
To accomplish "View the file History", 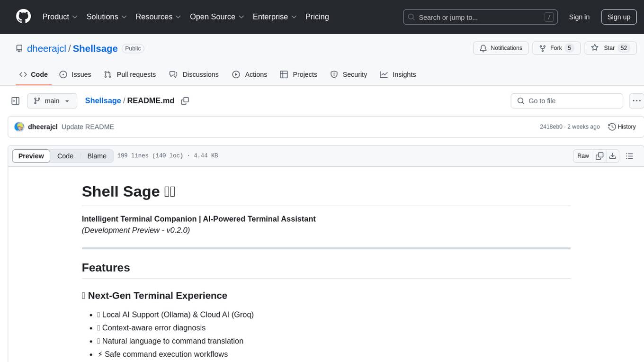I will (x=622, y=127).
